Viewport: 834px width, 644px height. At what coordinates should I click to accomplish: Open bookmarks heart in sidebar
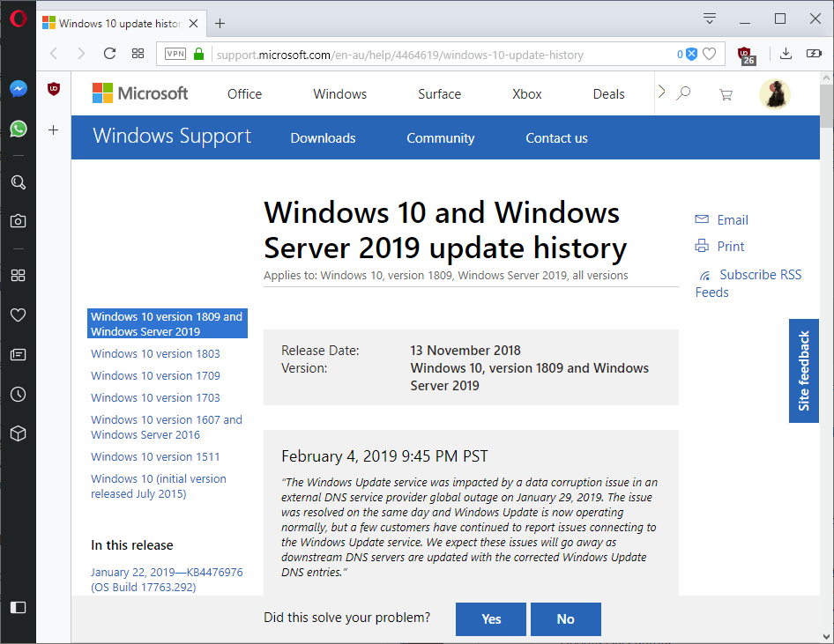click(x=19, y=315)
